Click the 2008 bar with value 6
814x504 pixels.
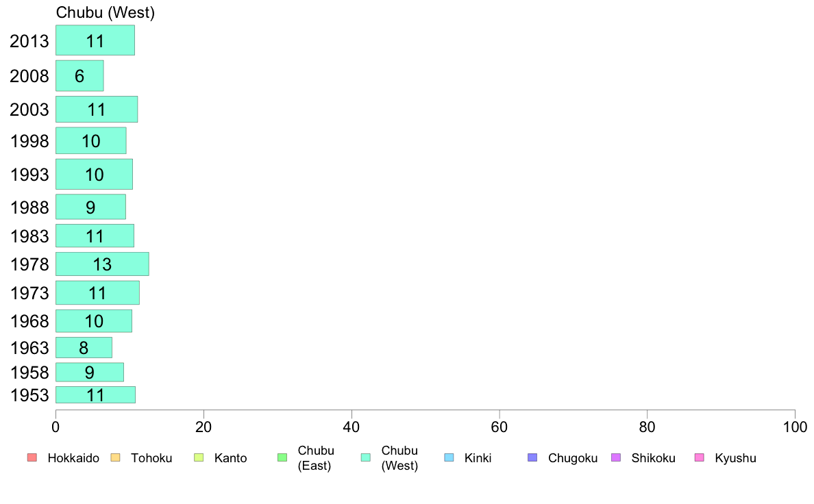[x=80, y=76]
